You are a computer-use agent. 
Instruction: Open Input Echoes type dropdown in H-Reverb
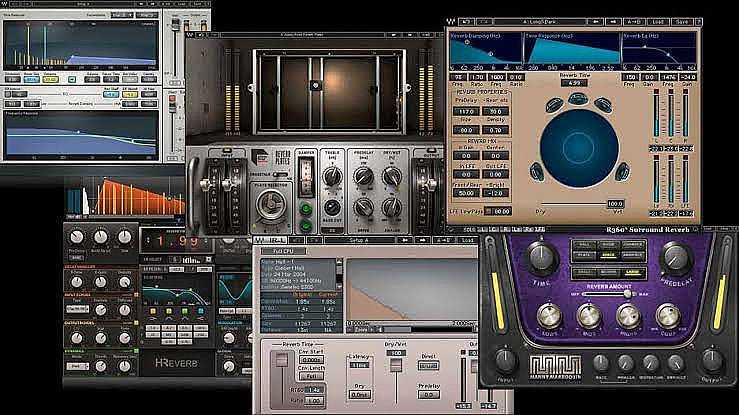[78, 309]
